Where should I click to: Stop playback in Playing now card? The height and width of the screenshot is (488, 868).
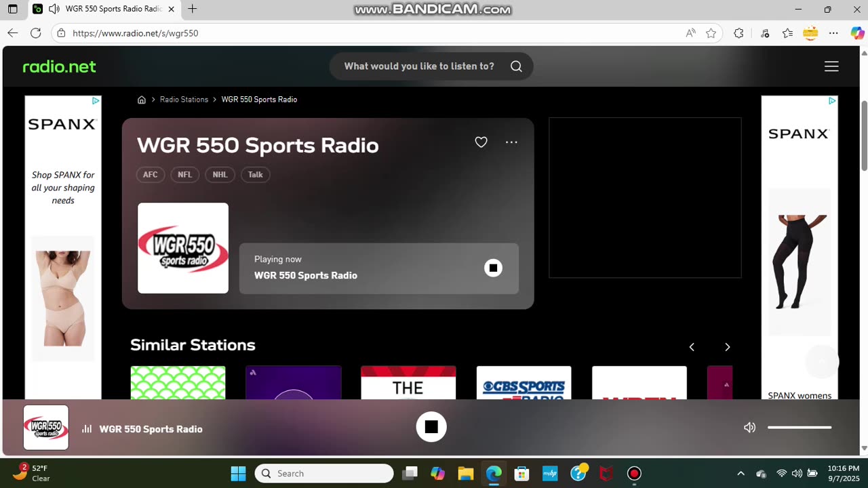pos(493,268)
